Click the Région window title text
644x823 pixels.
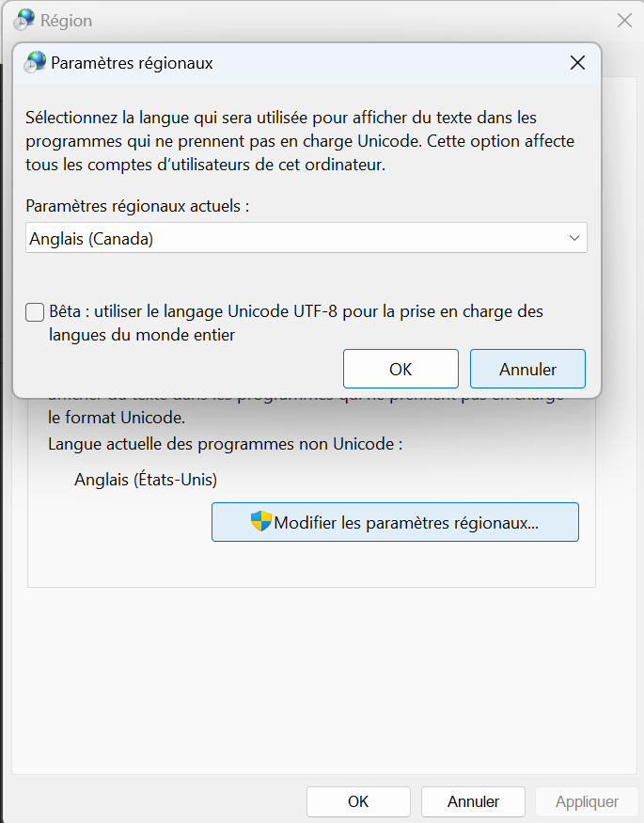click(66, 21)
